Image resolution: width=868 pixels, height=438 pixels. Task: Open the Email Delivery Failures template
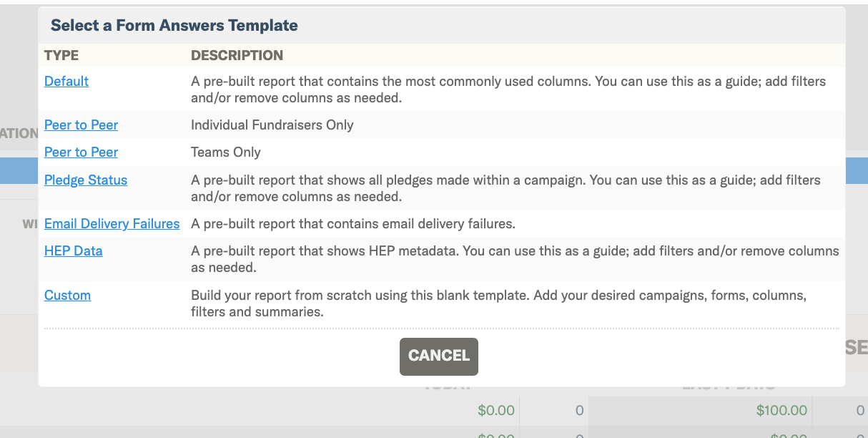112,224
